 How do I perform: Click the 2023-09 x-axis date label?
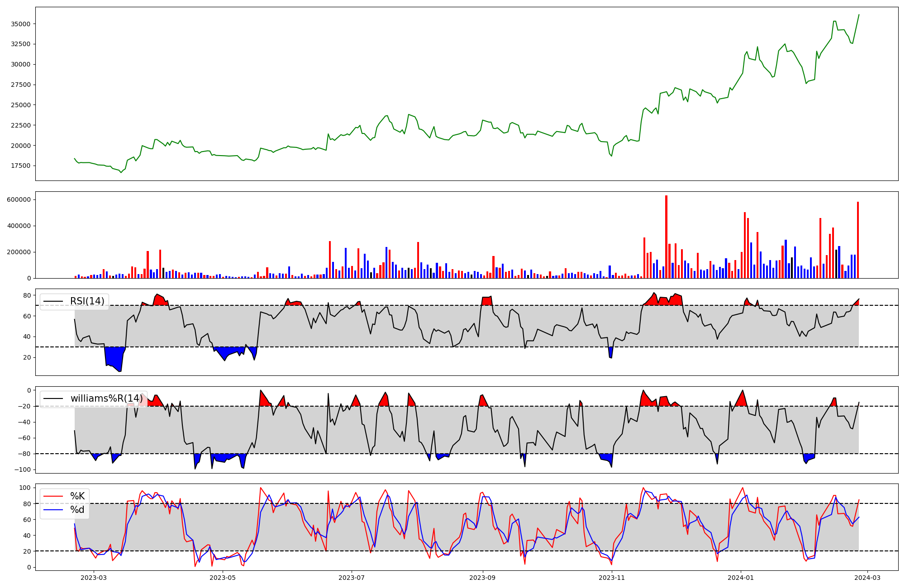[x=483, y=578]
